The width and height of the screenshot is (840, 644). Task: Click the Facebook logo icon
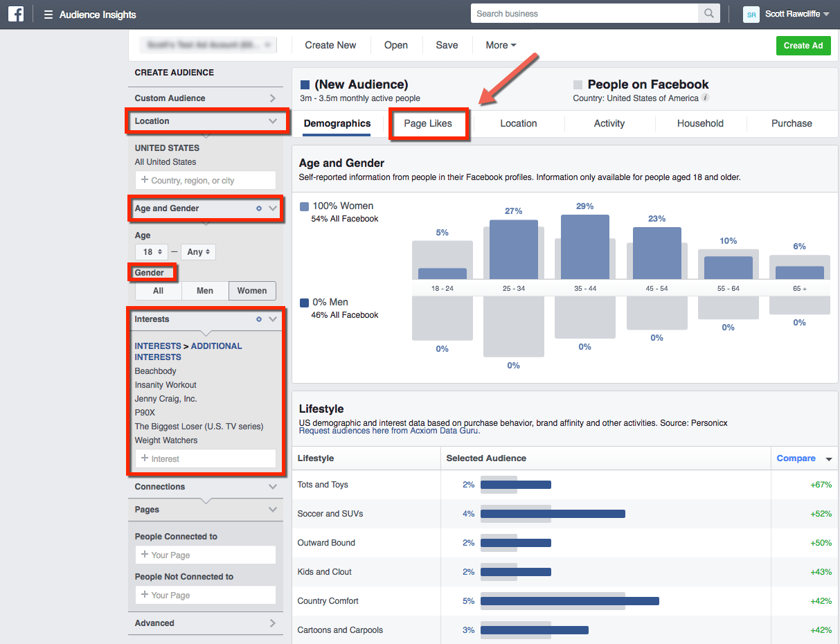(x=15, y=14)
